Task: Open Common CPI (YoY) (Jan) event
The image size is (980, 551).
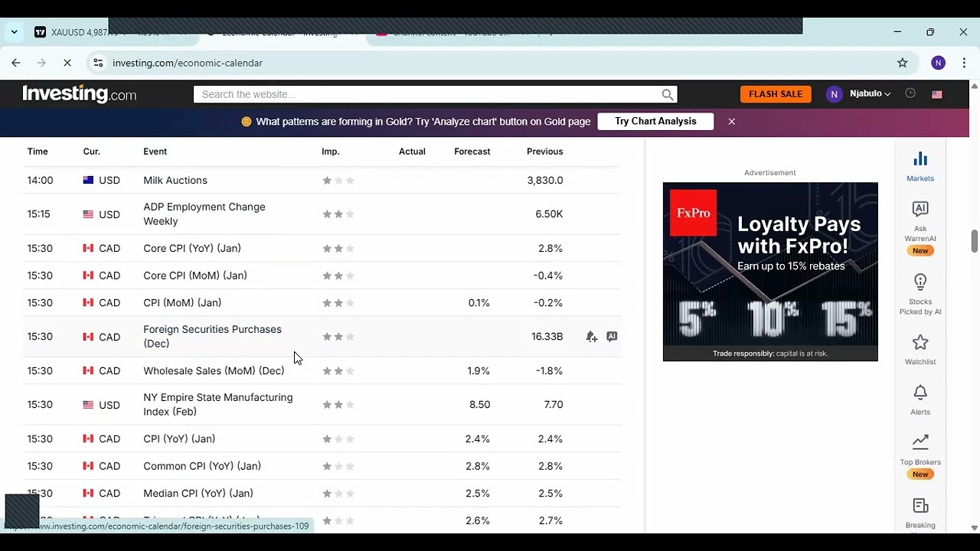Action: coord(202,466)
